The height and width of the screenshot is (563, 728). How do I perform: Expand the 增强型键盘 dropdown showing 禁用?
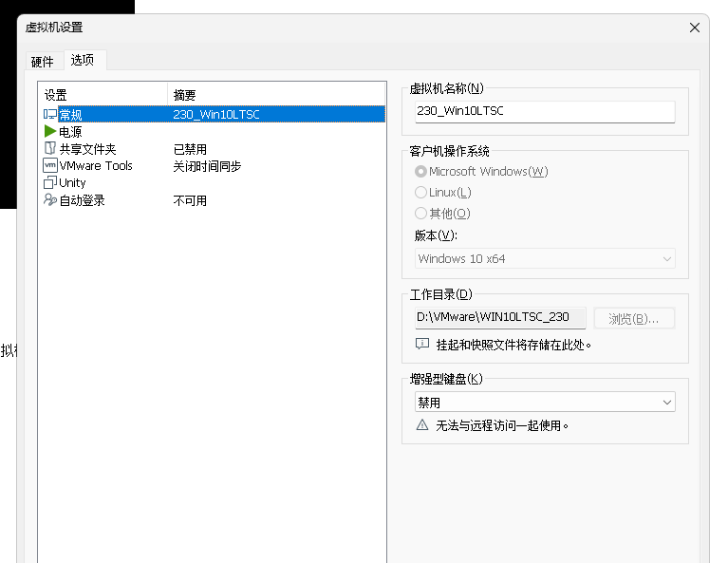click(x=545, y=403)
